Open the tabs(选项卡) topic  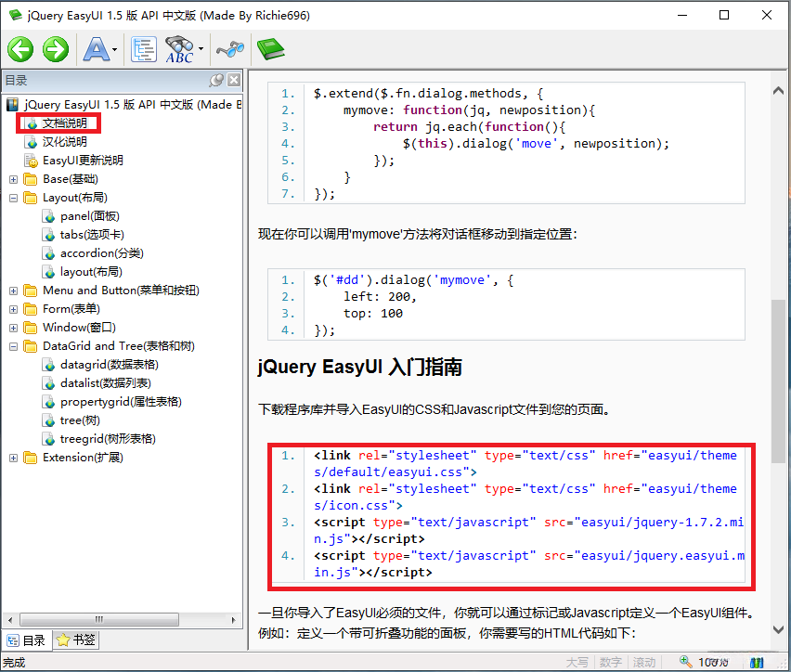point(92,235)
